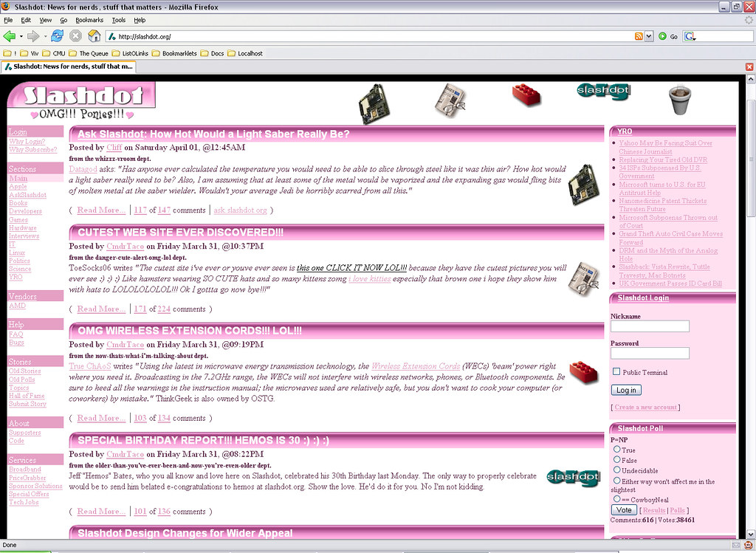Open the Apple section link in sidebar
This screenshot has height=553, width=756.
click(18, 187)
